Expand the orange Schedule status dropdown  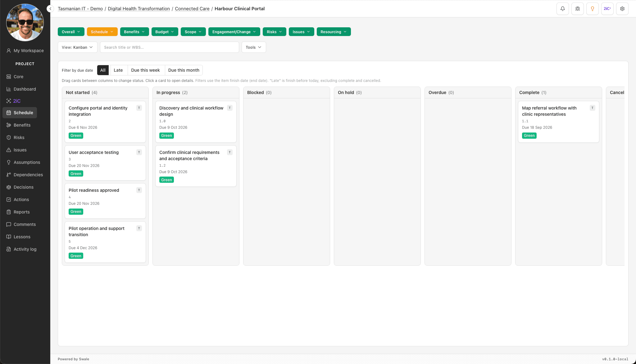point(102,32)
